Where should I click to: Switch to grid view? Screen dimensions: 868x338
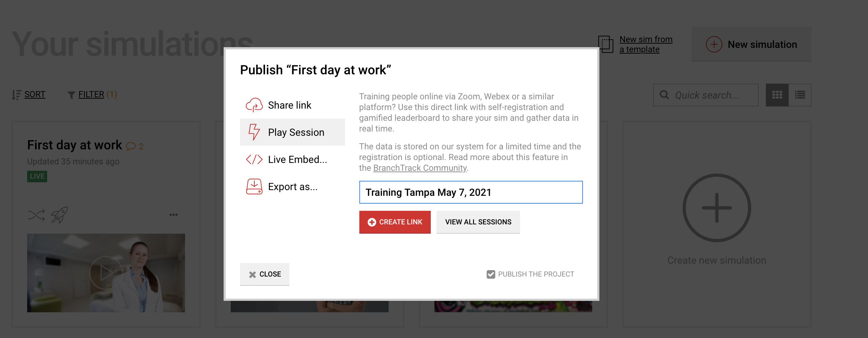[777, 95]
